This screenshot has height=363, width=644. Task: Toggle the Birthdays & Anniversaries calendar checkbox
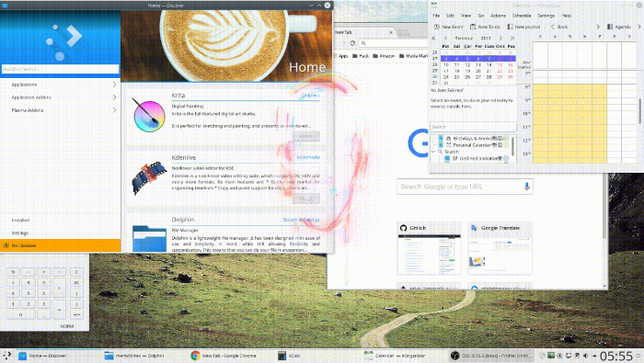[x=441, y=139]
